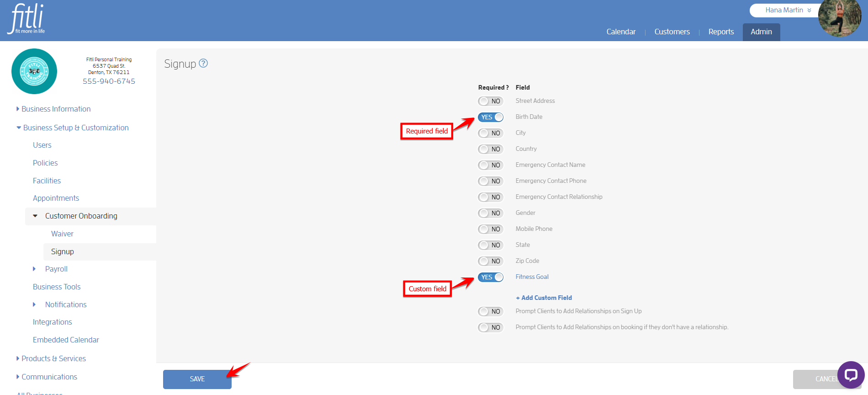The height and width of the screenshot is (395, 868).
Task: Open the Reports tab
Action: (x=721, y=32)
